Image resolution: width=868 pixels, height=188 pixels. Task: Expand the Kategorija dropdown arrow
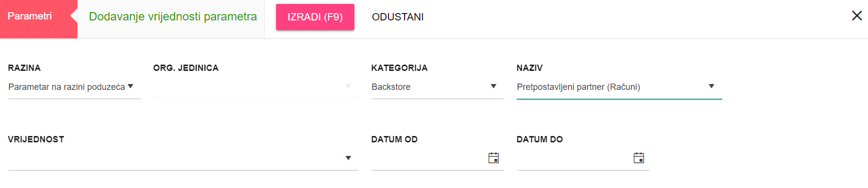[x=493, y=86]
